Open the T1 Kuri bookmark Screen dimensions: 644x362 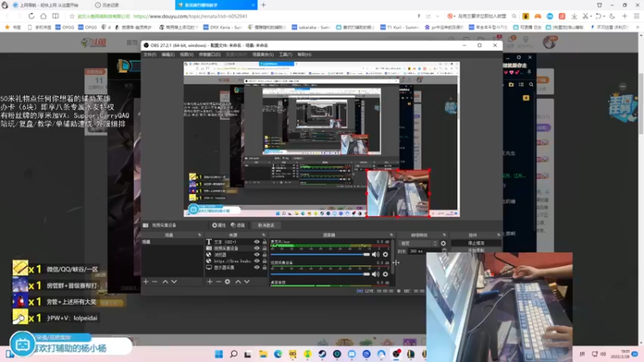pos(400,27)
